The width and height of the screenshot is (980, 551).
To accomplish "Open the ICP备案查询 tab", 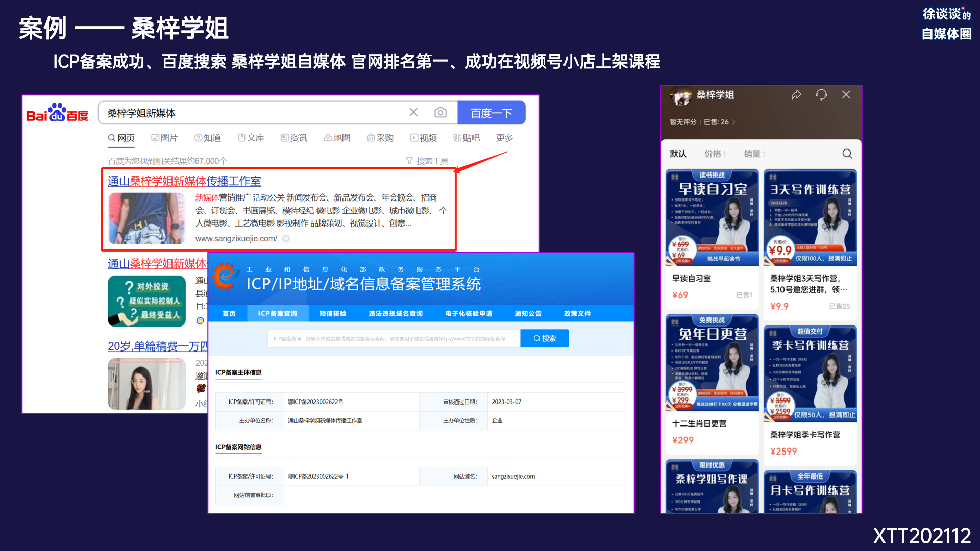I will pos(278,313).
